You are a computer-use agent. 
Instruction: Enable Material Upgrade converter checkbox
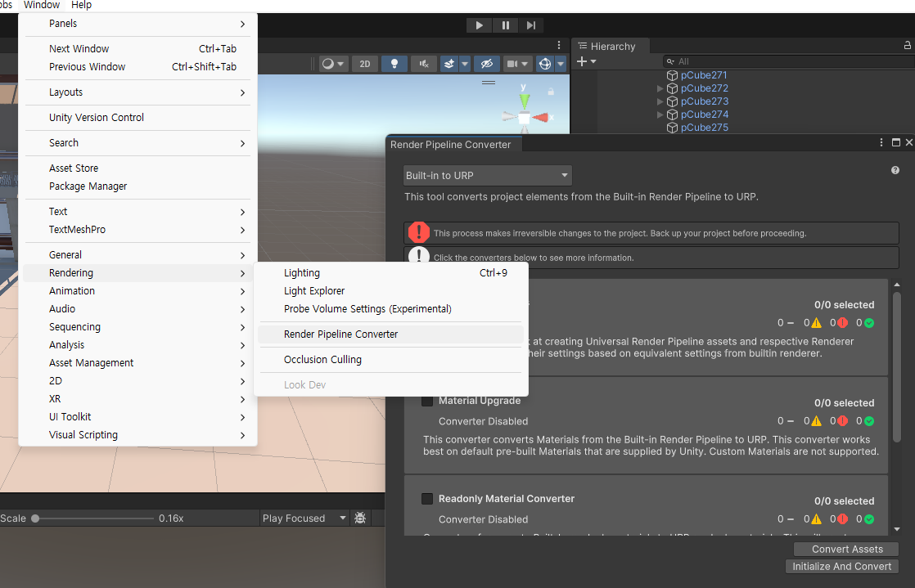427,401
